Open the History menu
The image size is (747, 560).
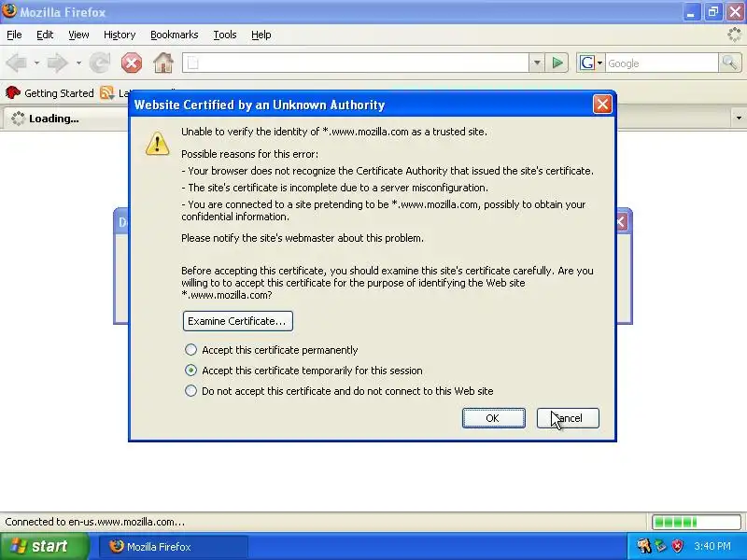[120, 35]
